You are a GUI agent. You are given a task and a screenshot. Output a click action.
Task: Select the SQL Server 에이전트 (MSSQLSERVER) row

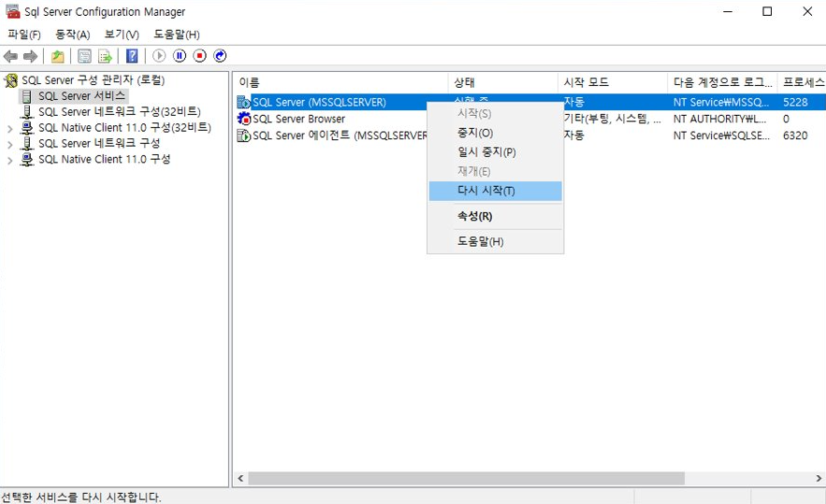530,136
